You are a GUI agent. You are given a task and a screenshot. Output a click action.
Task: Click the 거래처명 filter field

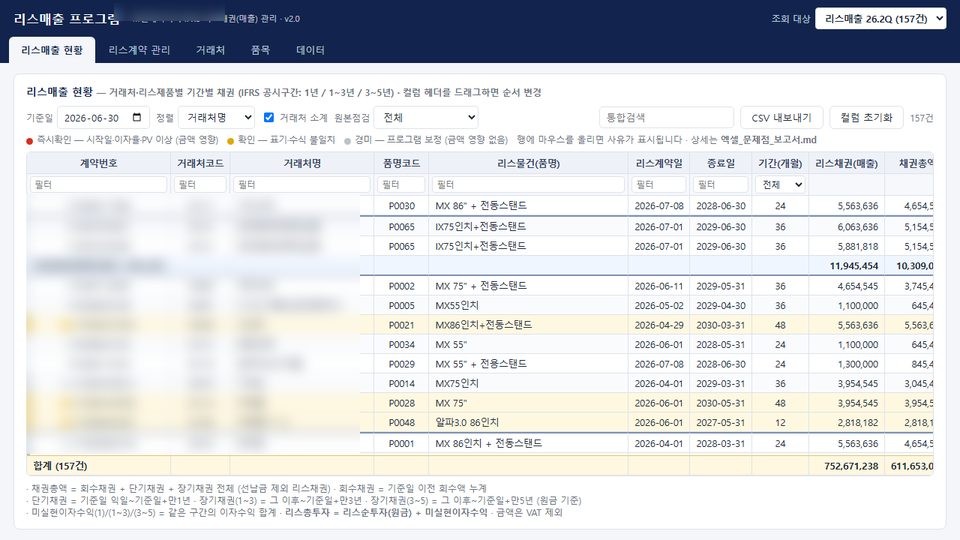click(302, 184)
